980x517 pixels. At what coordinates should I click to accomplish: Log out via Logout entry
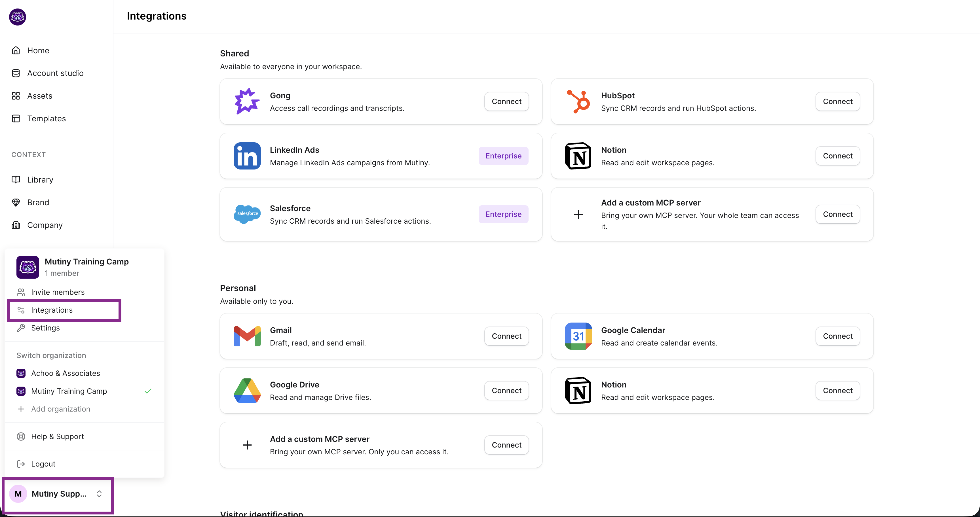click(85, 464)
